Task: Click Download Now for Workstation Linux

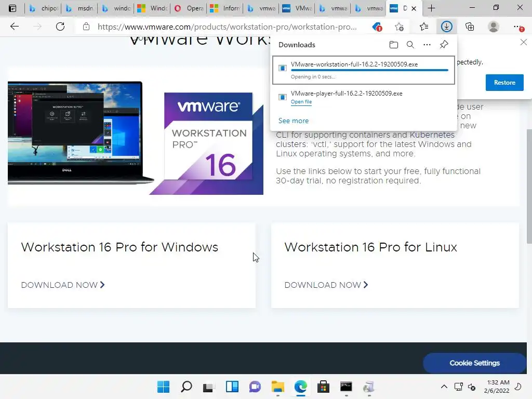Action: tap(326, 285)
